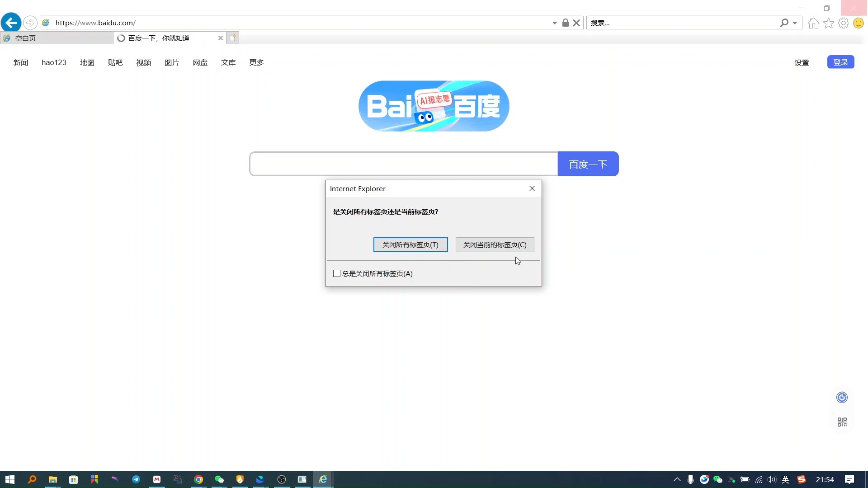This screenshot has width=868, height=488.
Task: Switch to the 空白页 tab
Action: [57, 38]
